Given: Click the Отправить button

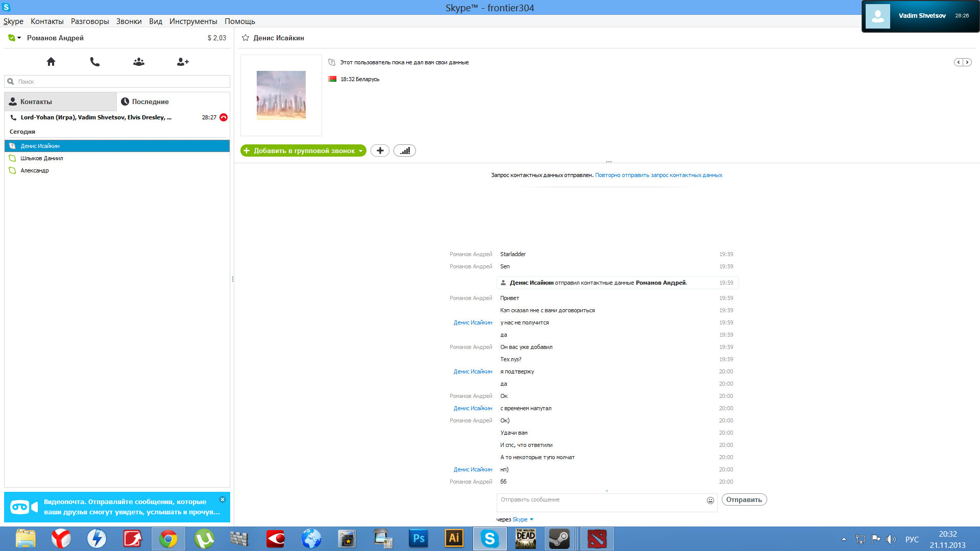Looking at the screenshot, I should tap(744, 499).
